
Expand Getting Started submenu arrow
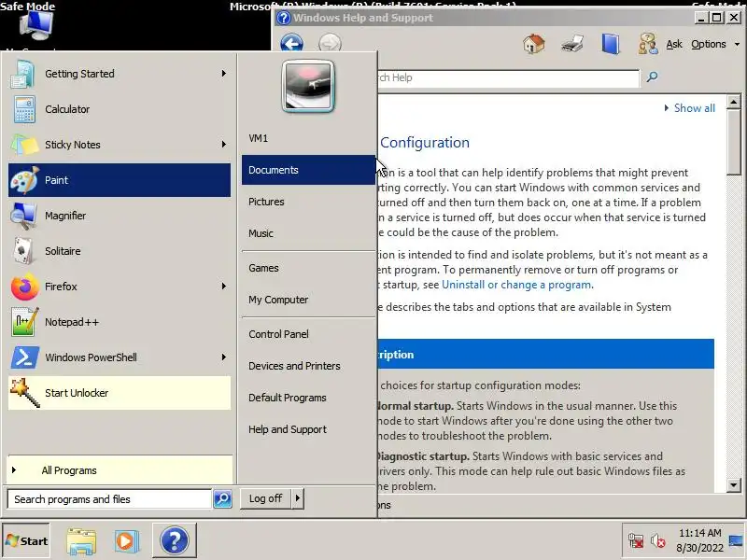[223, 74]
